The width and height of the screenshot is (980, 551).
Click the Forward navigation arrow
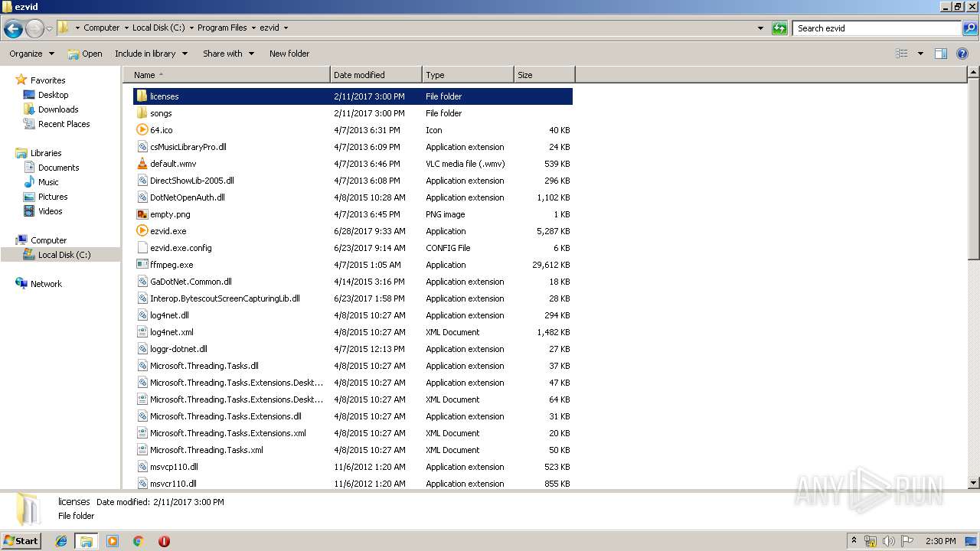[x=34, y=29]
